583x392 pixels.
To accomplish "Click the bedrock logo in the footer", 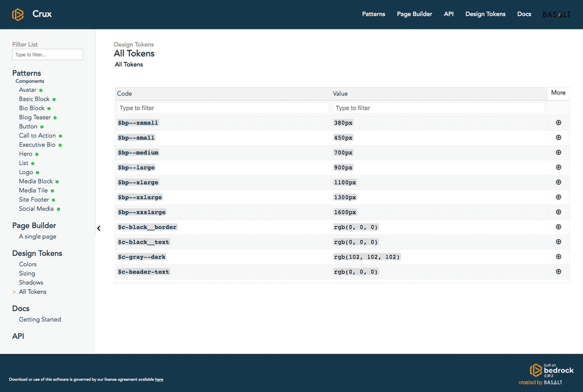I will point(536,370).
